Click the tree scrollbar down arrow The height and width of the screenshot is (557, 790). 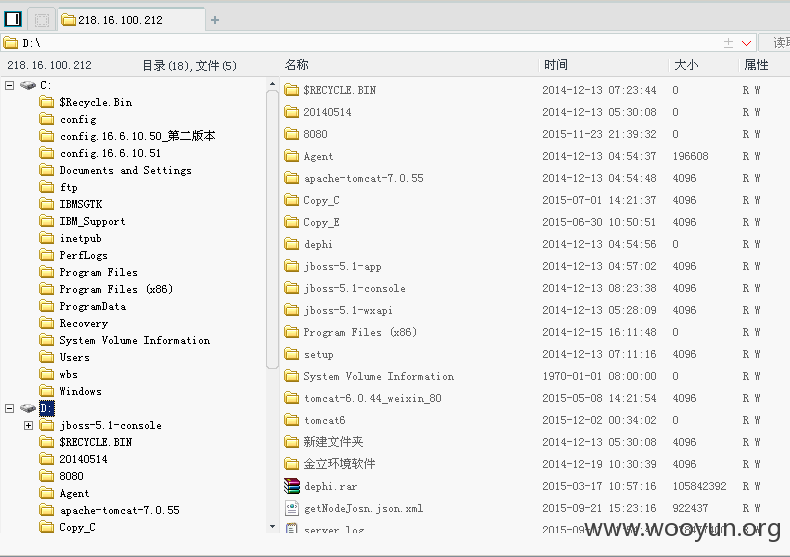pyautogui.click(x=273, y=527)
